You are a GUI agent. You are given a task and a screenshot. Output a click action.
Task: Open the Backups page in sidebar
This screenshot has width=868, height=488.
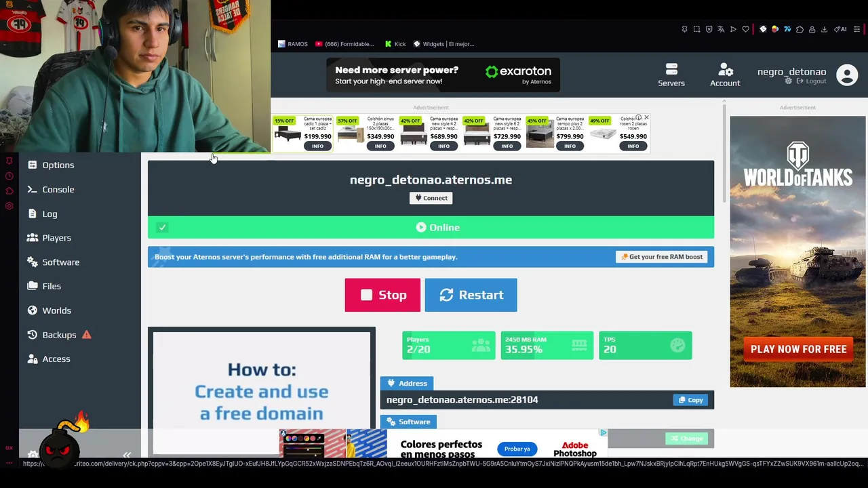(x=52, y=335)
